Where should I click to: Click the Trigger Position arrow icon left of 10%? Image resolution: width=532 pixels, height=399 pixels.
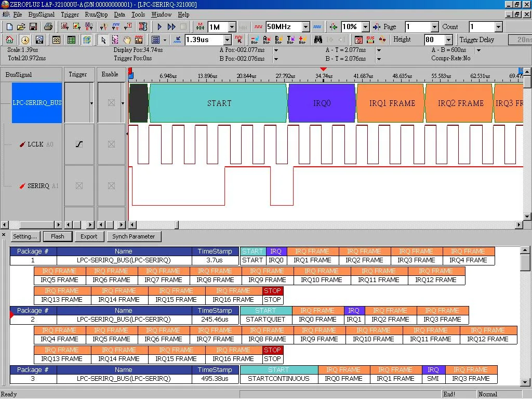coord(334,27)
